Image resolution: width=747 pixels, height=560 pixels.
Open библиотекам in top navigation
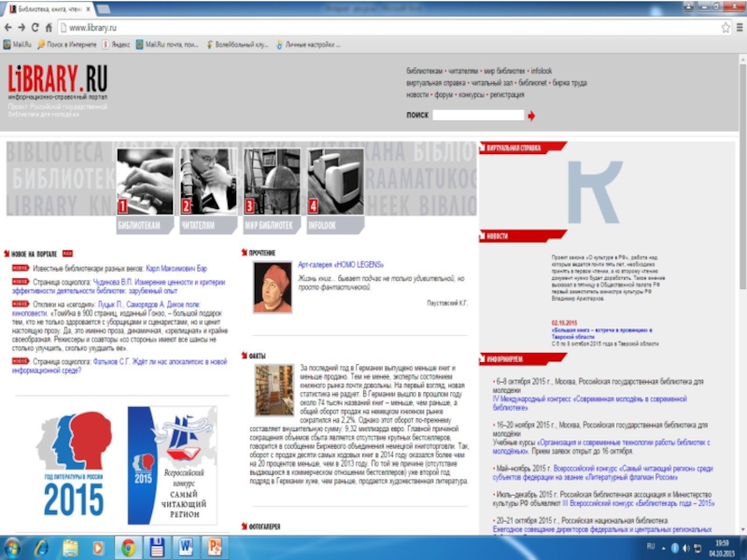(x=425, y=71)
